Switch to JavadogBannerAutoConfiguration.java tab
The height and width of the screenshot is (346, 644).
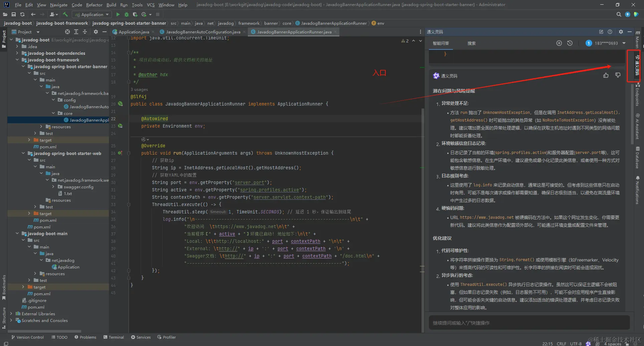tap(203, 32)
